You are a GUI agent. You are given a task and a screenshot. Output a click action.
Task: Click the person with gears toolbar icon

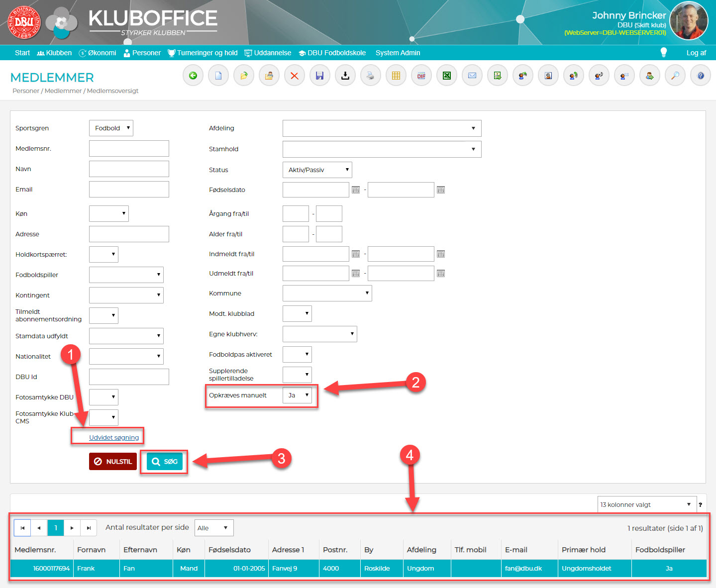click(599, 76)
